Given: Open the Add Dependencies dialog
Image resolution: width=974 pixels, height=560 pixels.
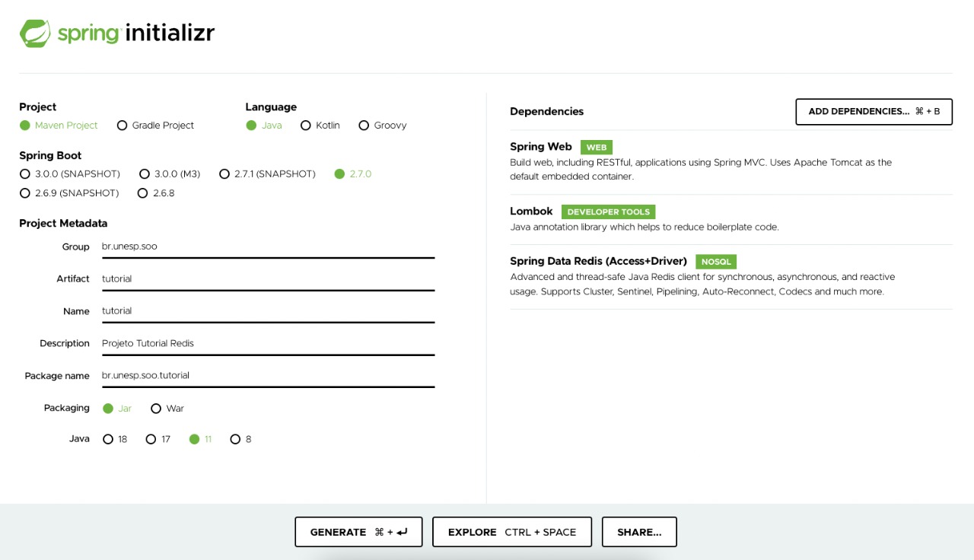Looking at the screenshot, I should click(x=874, y=112).
